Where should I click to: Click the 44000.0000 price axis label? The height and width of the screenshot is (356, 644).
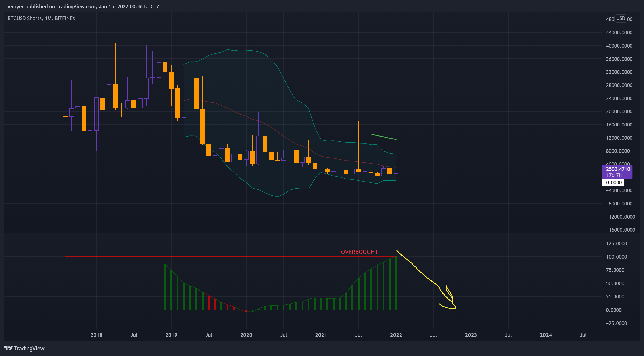coord(619,32)
